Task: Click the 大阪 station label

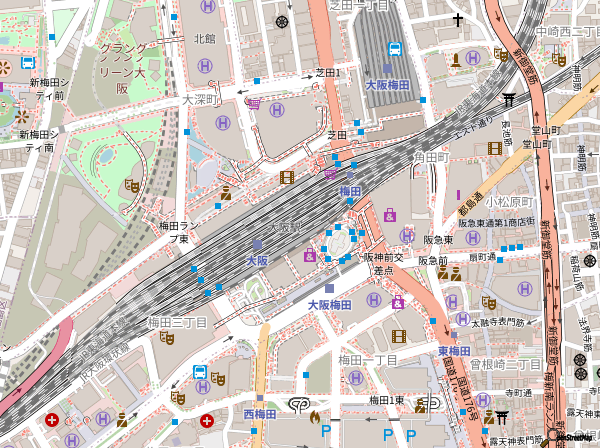Action: [x=257, y=260]
